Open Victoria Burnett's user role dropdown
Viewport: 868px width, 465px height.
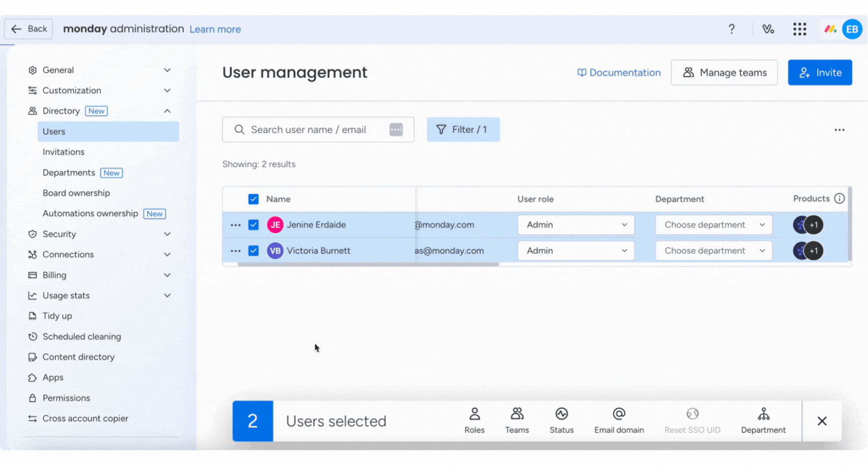[576, 251]
